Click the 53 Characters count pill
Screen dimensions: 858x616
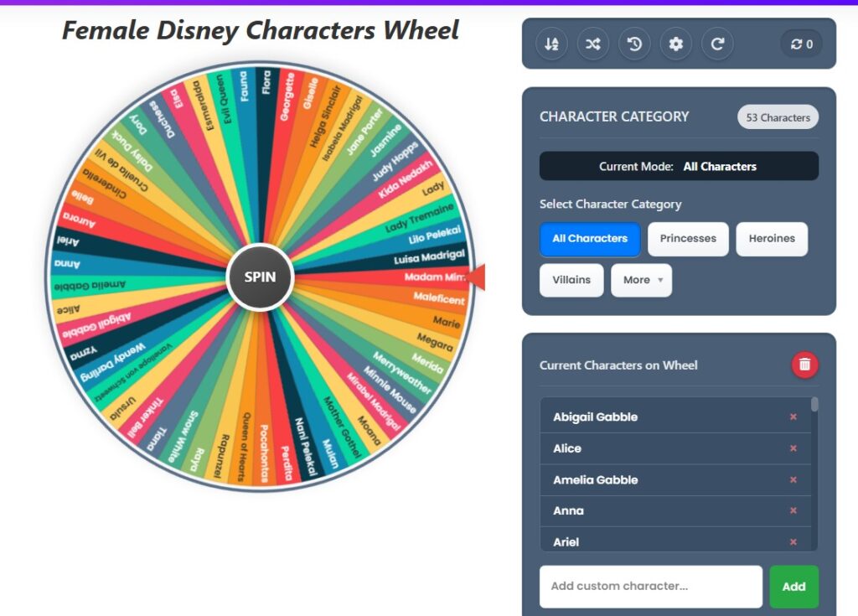tap(778, 116)
